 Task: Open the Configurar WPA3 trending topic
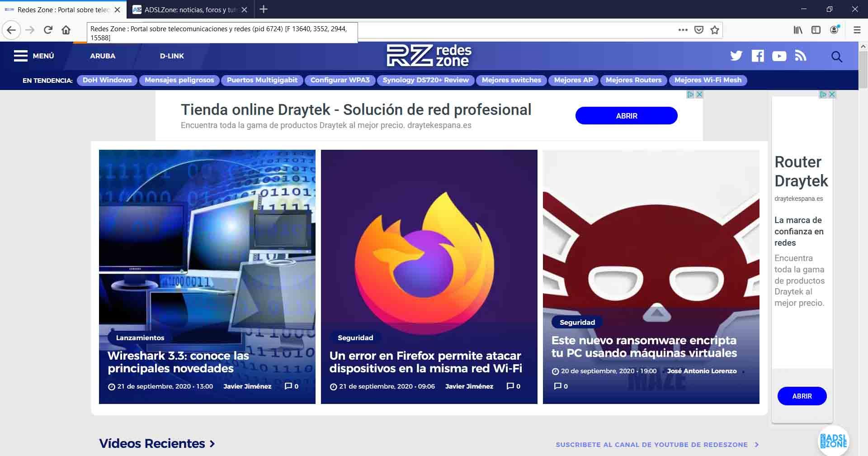(x=340, y=80)
